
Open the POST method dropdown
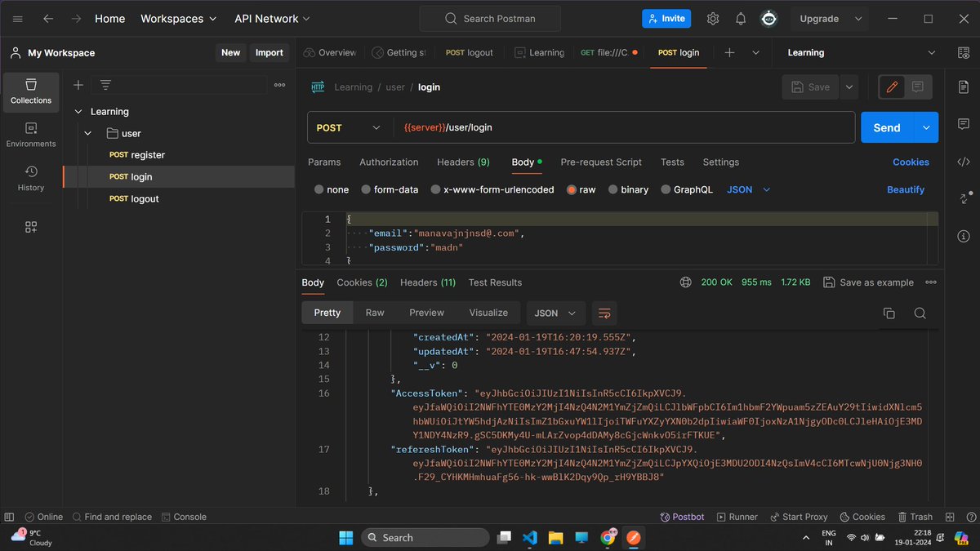349,127
